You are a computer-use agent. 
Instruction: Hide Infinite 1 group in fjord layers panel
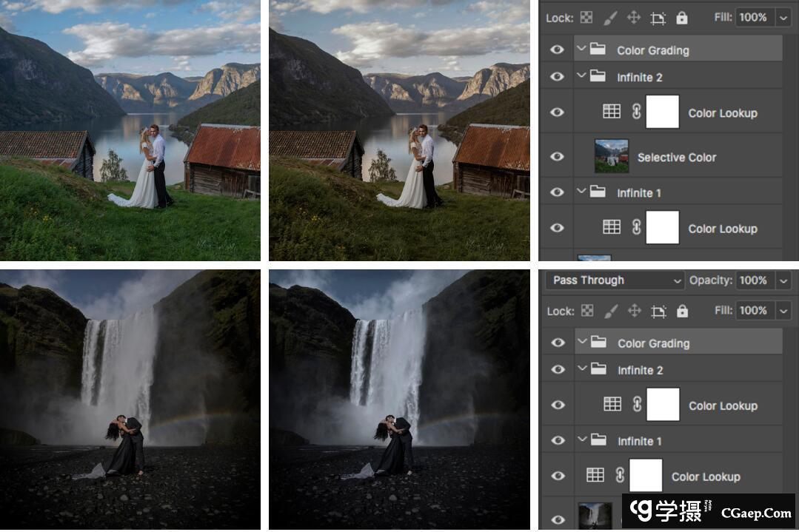[558, 192]
